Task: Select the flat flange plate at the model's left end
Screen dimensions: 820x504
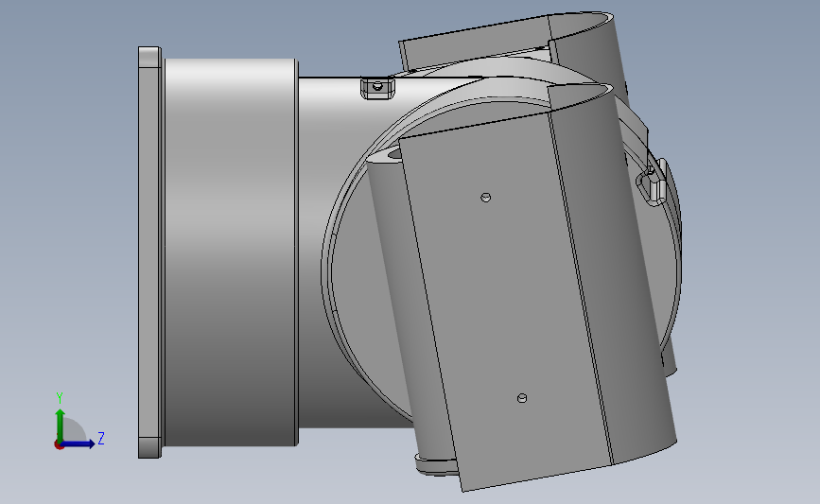Action: [149, 252]
